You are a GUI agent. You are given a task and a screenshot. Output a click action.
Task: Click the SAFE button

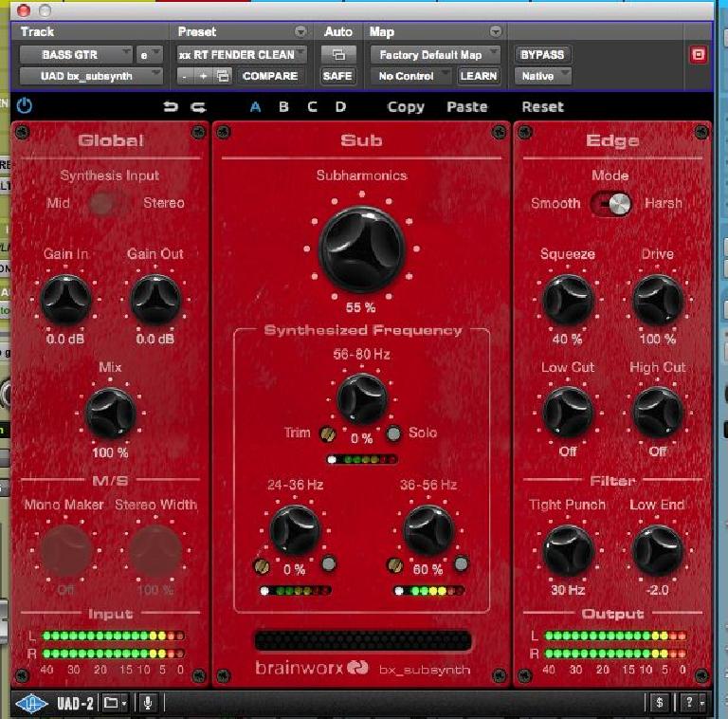(x=337, y=76)
